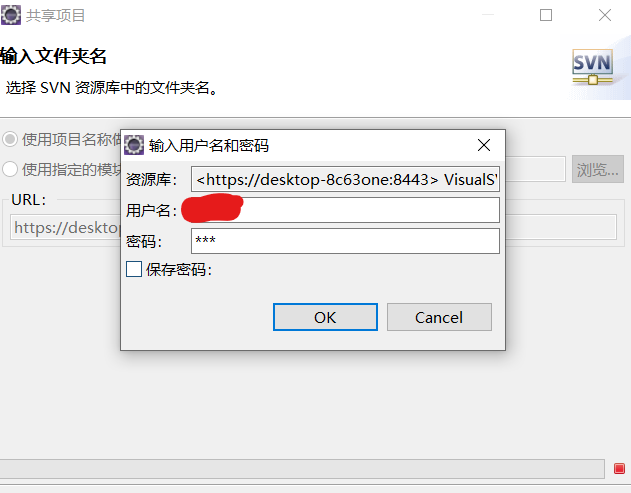Close the 输入用户名和密码 dialog
Image resolution: width=631 pixels, height=493 pixels.
[x=484, y=145]
